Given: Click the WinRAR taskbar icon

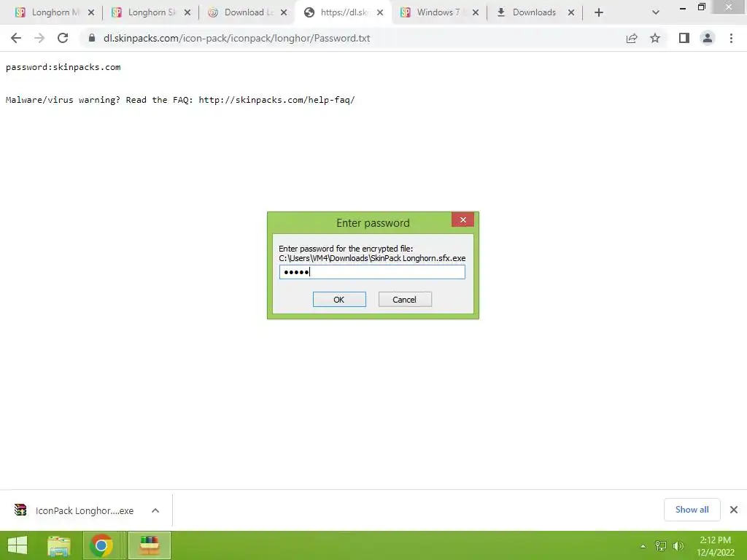Looking at the screenshot, I should 149,545.
